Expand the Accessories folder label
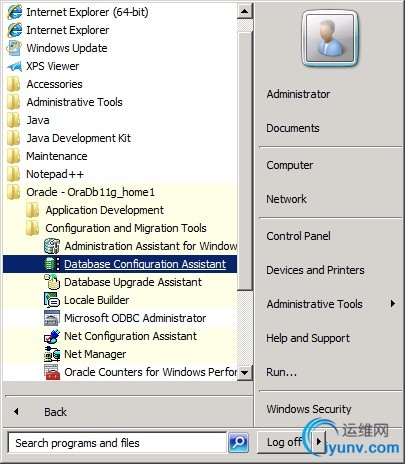This screenshot has height=464, width=405. (x=54, y=84)
